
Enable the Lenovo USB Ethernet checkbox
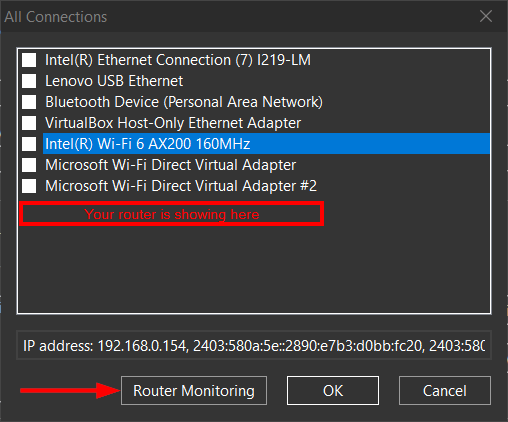29,81
